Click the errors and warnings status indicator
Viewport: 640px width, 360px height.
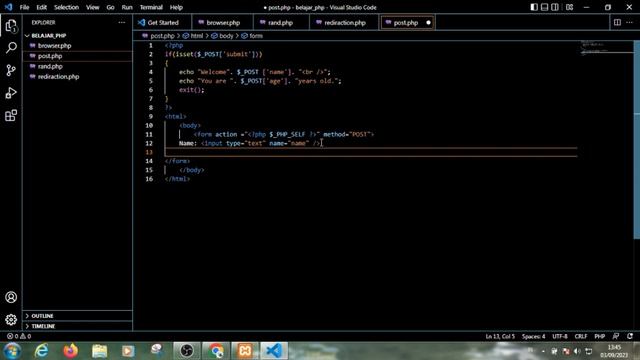pyautogui.click(x=19, y=336)
